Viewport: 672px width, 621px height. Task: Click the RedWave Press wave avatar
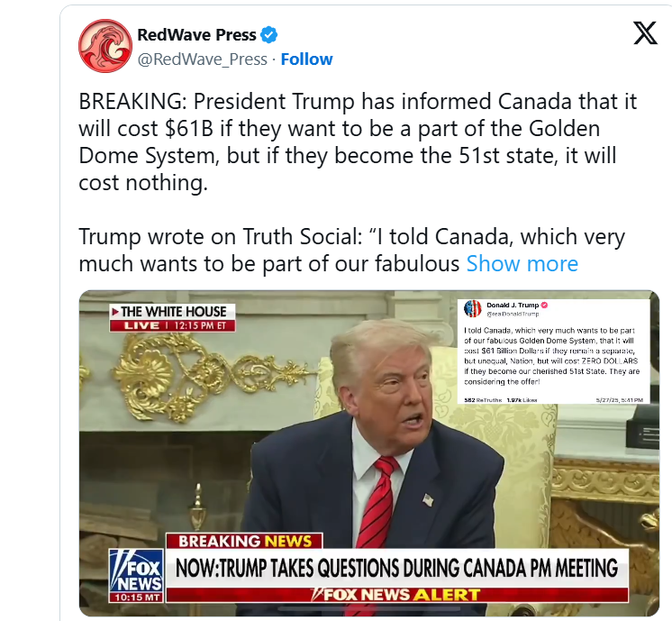pos(105,46)
